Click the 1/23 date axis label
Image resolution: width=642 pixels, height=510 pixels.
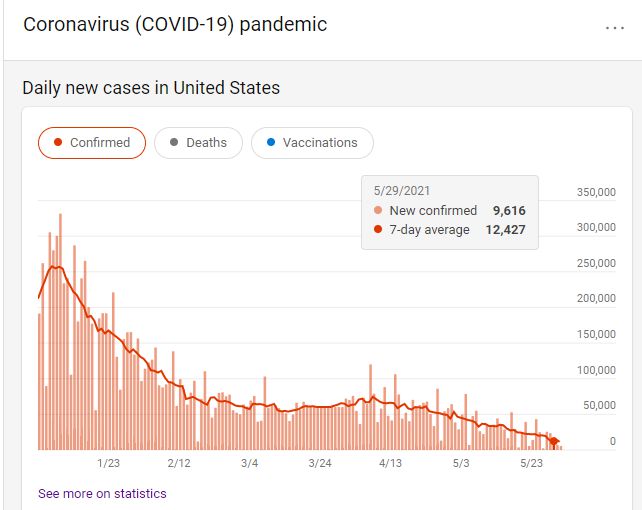pyautogui.click(x=109, y=463)
